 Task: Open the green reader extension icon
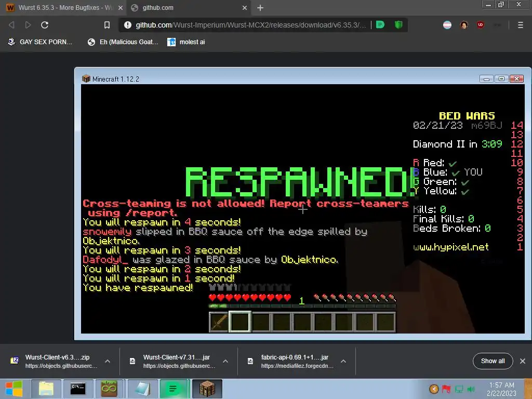[380, 25]
